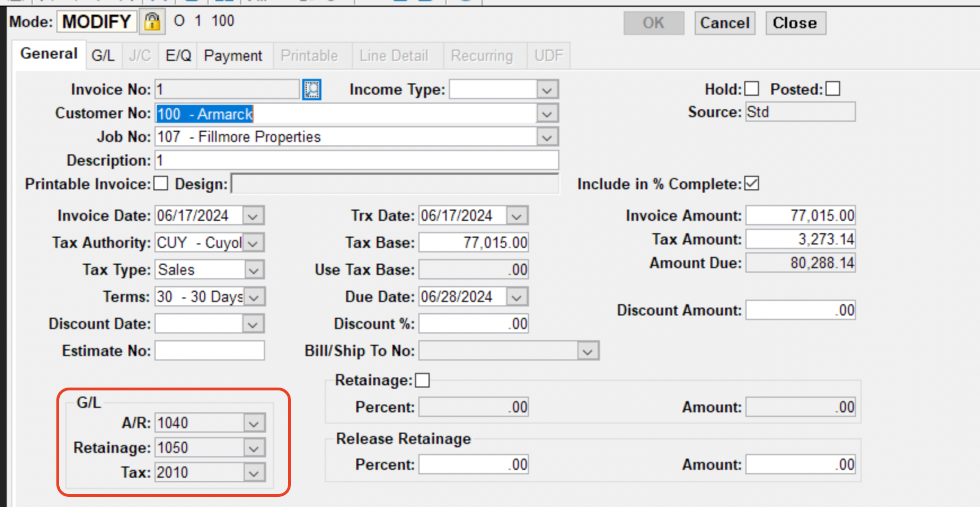Click the Discount Amount field

pos(801,310)
